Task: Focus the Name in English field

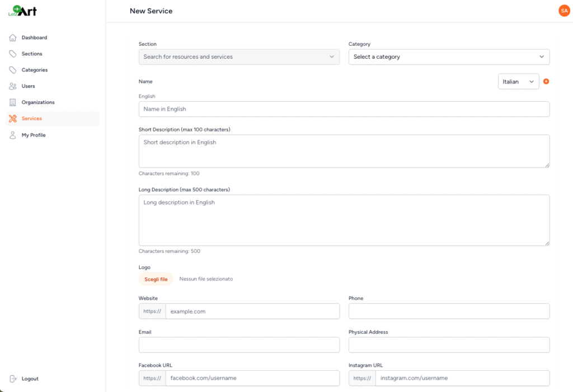Action: (344, 109)
